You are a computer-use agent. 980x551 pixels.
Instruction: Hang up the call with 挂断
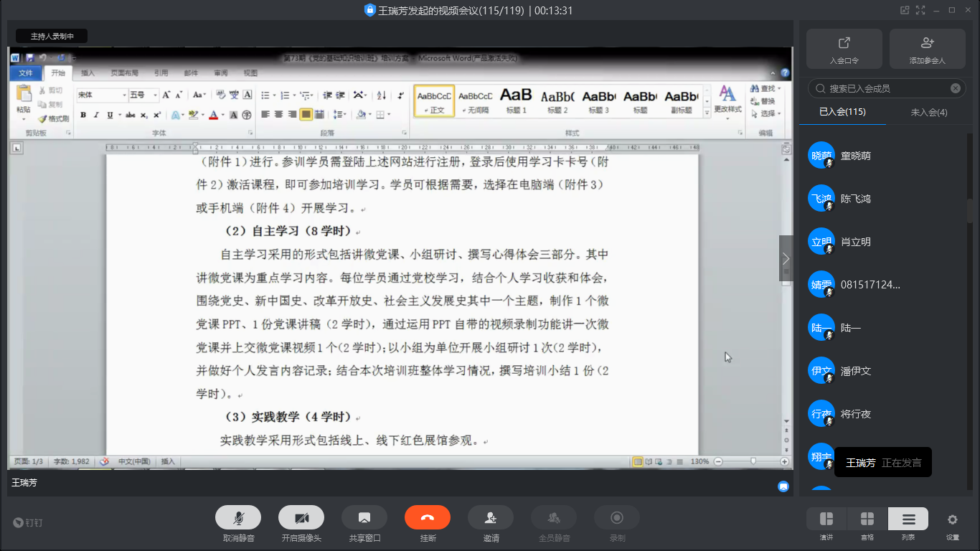pos(428,518)
